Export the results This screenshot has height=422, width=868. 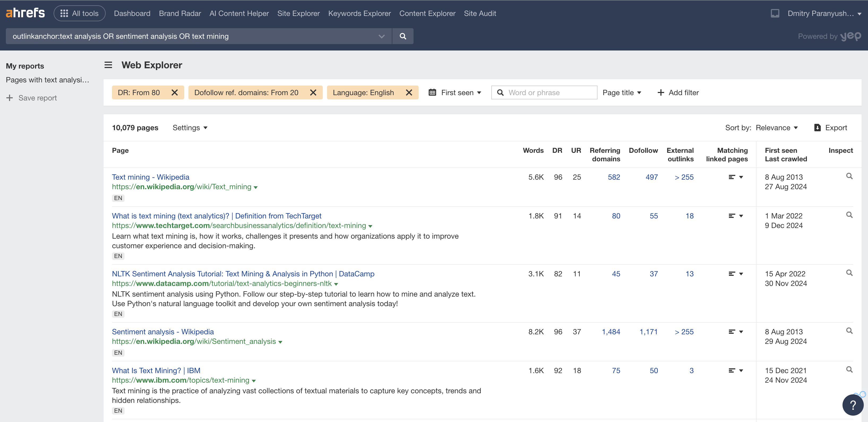pyautogui.click(x=831, y=128)
